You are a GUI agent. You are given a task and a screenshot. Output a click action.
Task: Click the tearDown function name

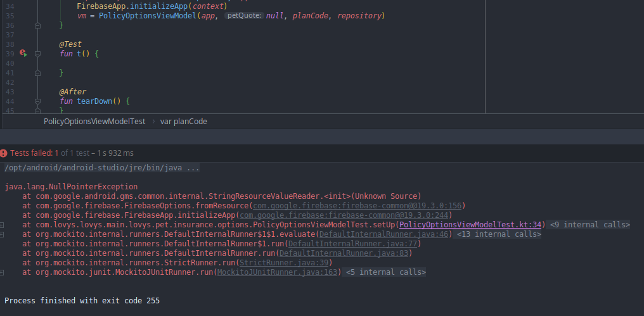(95, 101)
